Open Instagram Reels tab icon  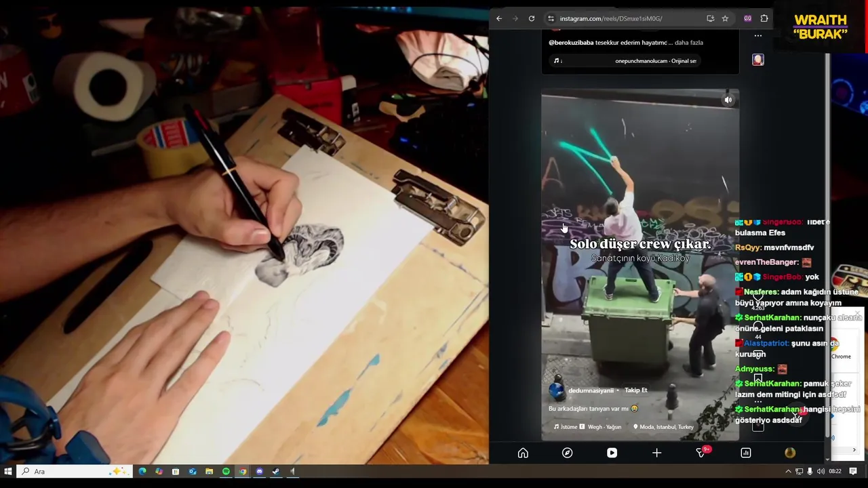coord(612,453)
